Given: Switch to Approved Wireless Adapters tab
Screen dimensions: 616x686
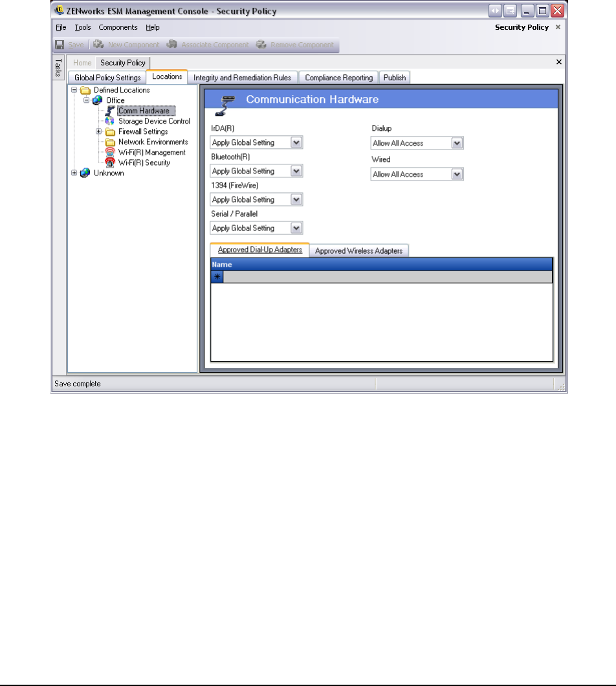Looking at the screenshot, I should click(x=358, y=250).
